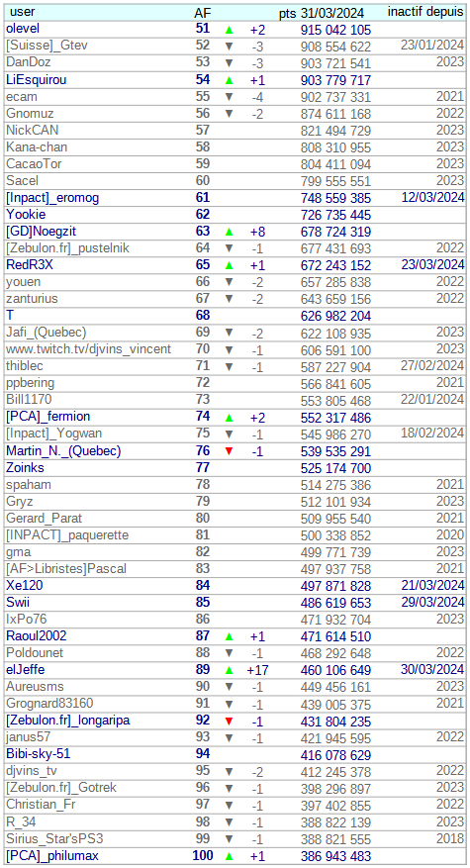Select the spaham user name
This screenshot has width=470, height=868.
click(x=29, y=485)
